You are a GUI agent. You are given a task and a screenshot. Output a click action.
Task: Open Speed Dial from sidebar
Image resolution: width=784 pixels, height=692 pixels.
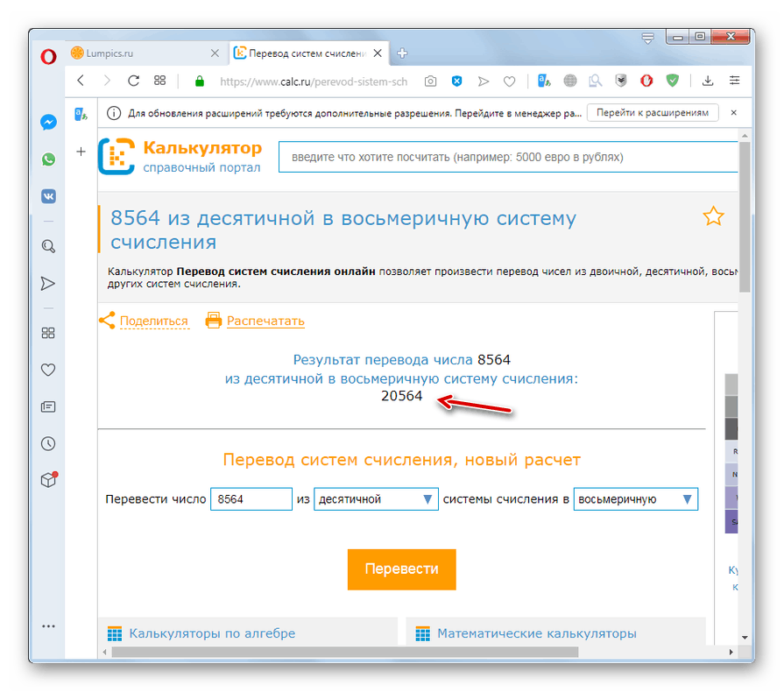tap(48, 333)
